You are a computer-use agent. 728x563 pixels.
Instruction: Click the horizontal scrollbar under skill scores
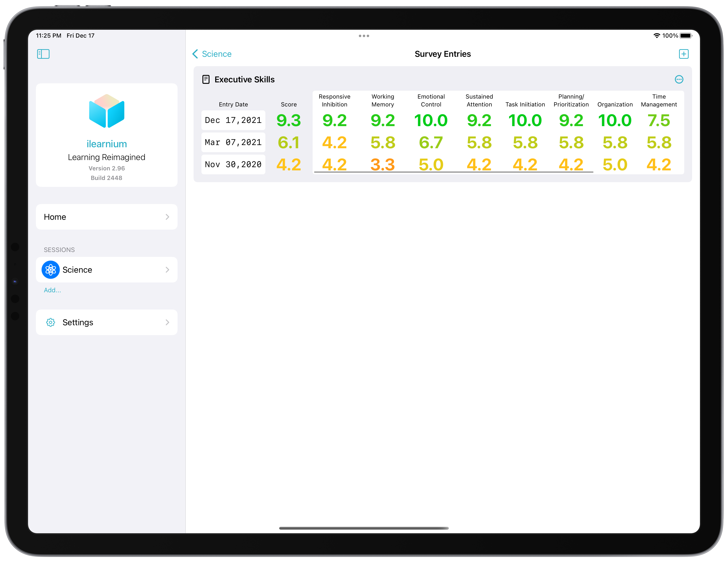point(453,172)
